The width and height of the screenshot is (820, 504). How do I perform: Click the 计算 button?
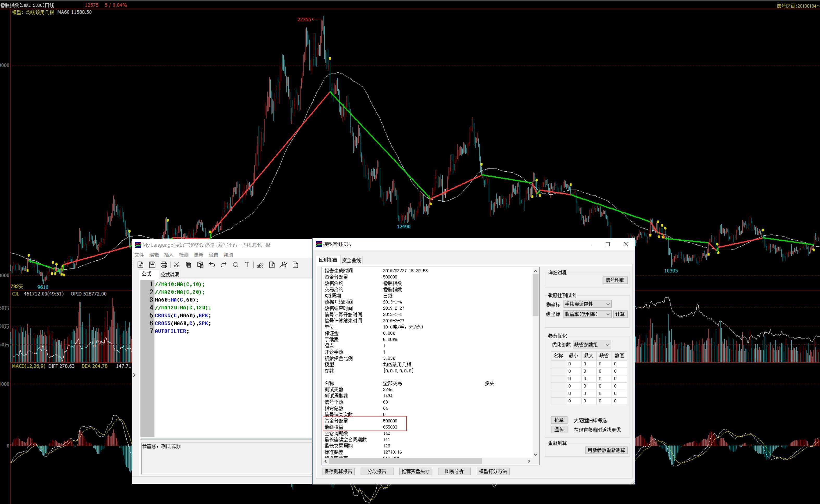click(620, 314)
